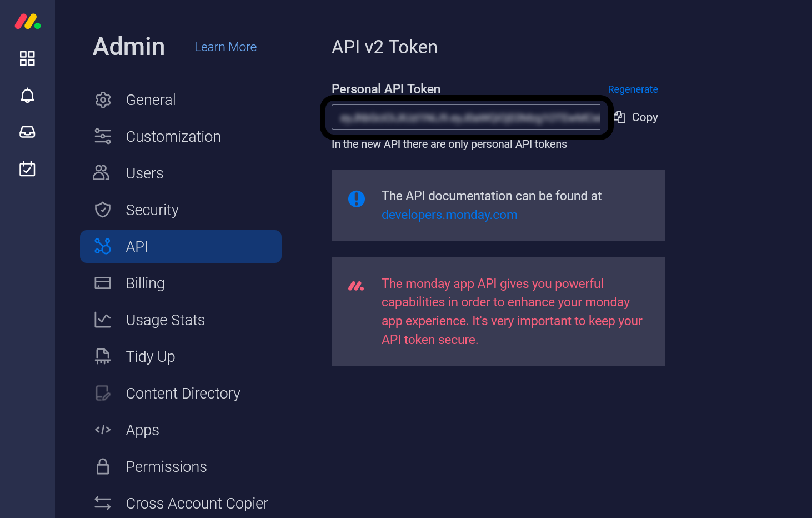Image resolution: width=812 pixels, height=518 pixels.
Task: Click the General gear icon
Action: [x=103, y=100]
